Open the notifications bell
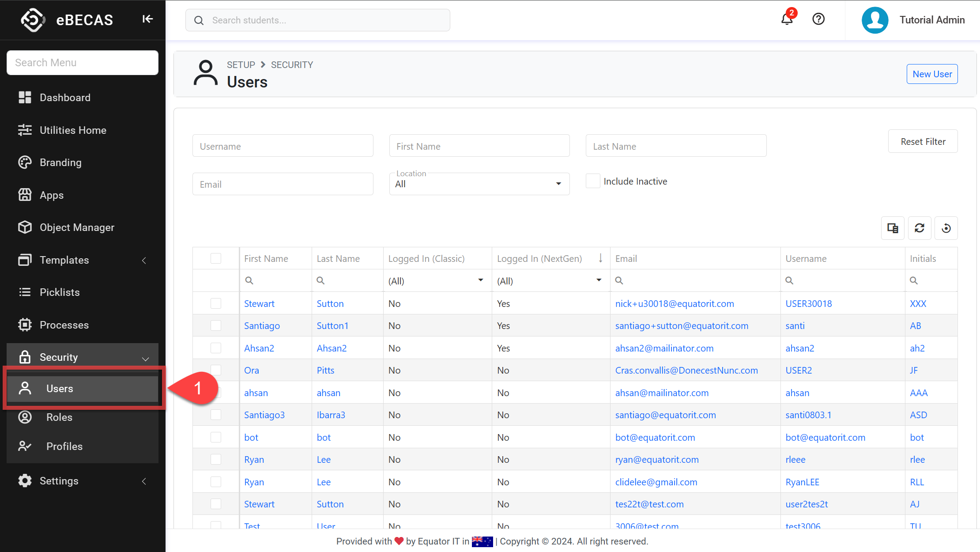This screenshot has width=980, height=552. tap(787, 19)
